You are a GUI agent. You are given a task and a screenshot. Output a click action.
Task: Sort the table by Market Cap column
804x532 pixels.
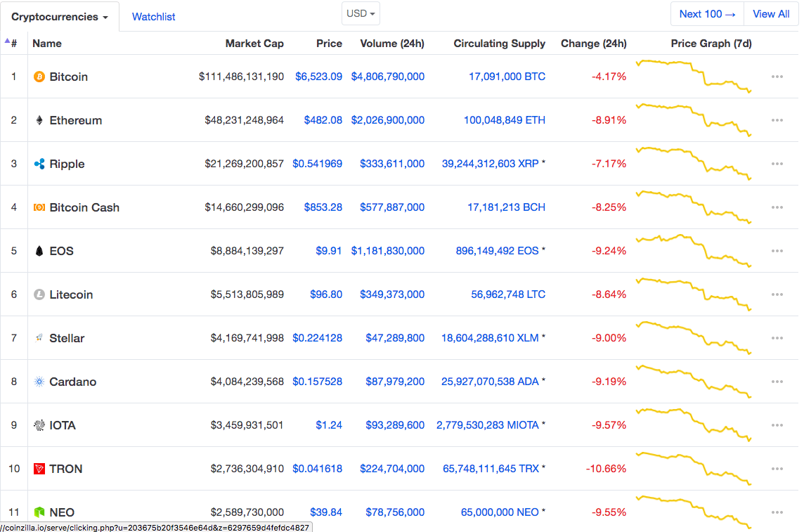[254, 44]
